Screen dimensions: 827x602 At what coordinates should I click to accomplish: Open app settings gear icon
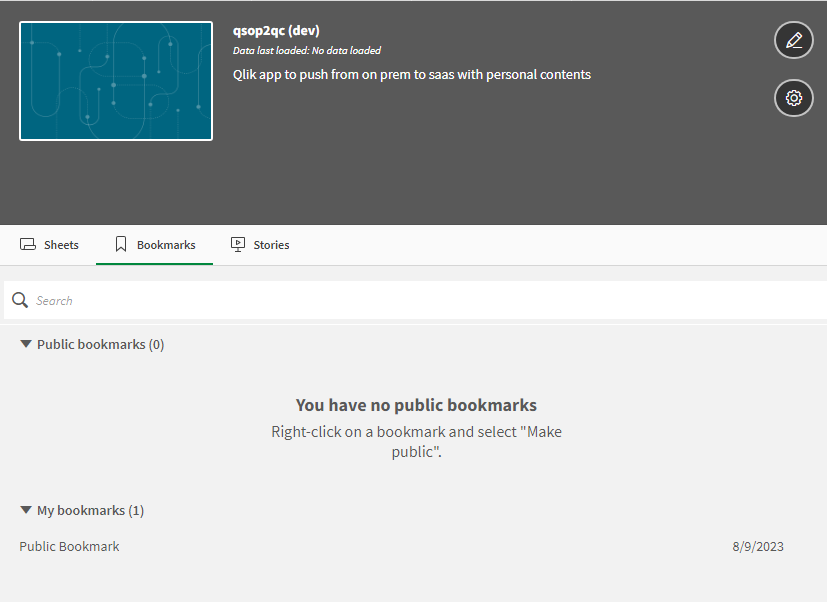coord(794,98)
